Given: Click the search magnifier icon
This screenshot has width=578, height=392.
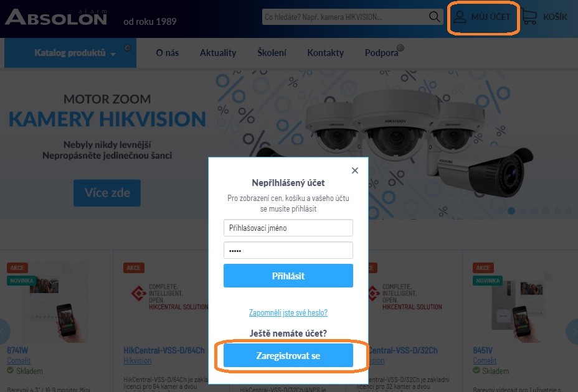Looking at the screenshot, I should point(434,17).
